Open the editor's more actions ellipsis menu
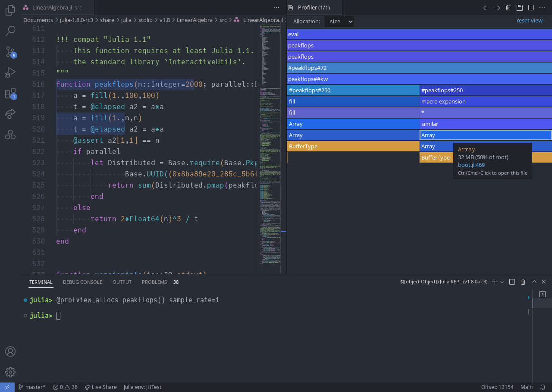The height and width of the screenshot is (392, 552). (x=276, y=8)
